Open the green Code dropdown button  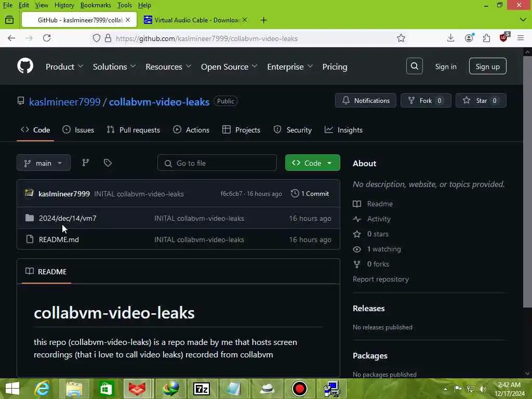(312, 163)
